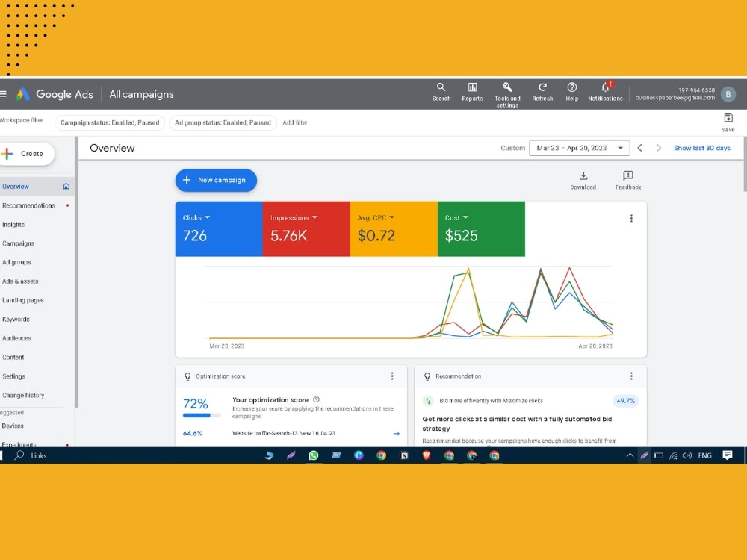Screen dimensions: 747x560
Task: Click the Create button
Action: [x=27, y=154]
